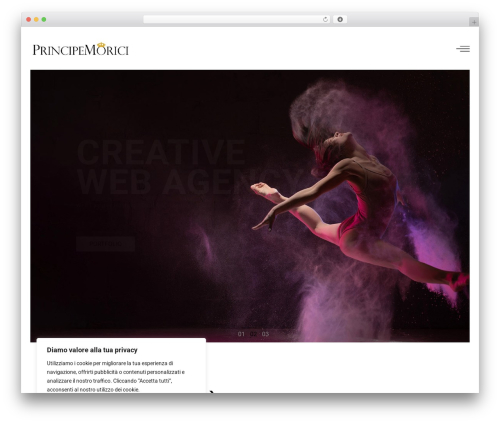Open the hamburger menu icon
Image resolution: width=500 pixels, height=423 pixels.
[463, 49]
